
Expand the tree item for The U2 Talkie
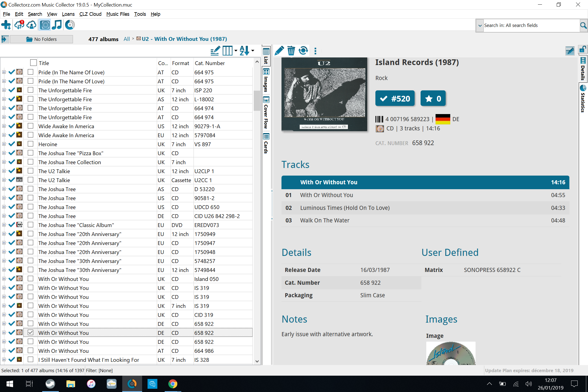click(x=4, y=171)
